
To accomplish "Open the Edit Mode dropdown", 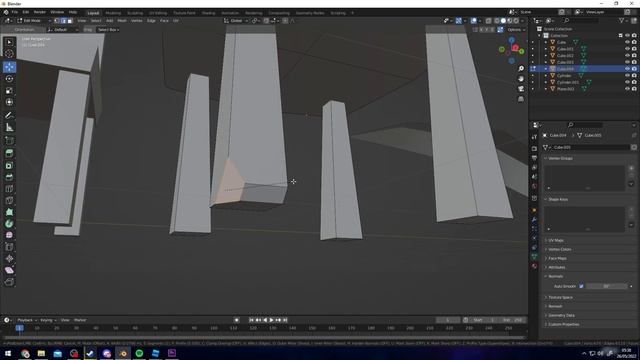I will coord(33,20).
